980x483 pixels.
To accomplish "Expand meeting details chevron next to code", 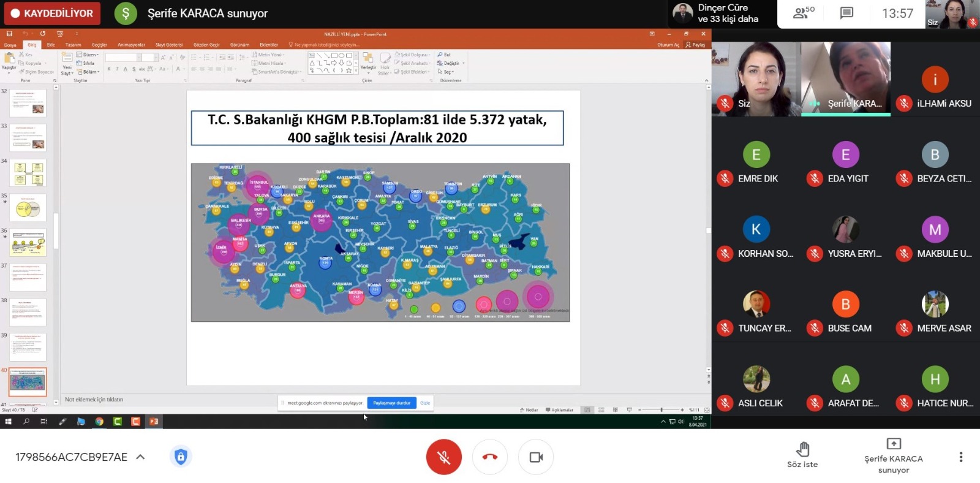I will [x=140, y=457].
